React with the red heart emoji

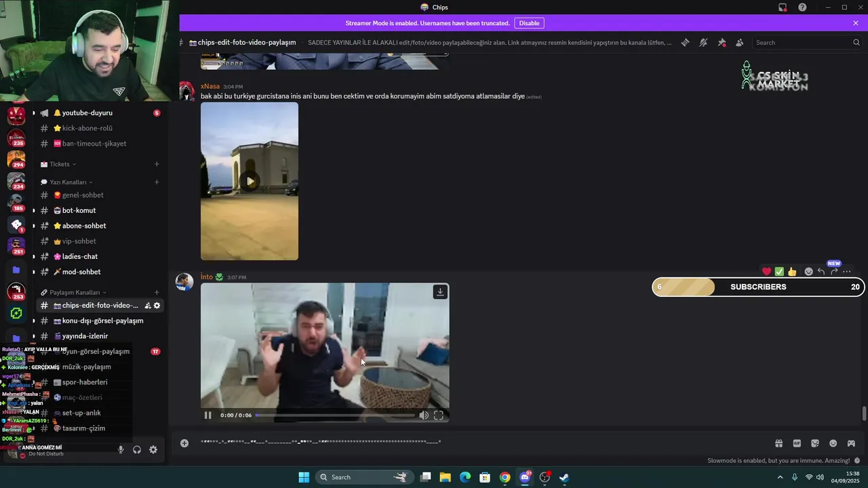[767, 272]
